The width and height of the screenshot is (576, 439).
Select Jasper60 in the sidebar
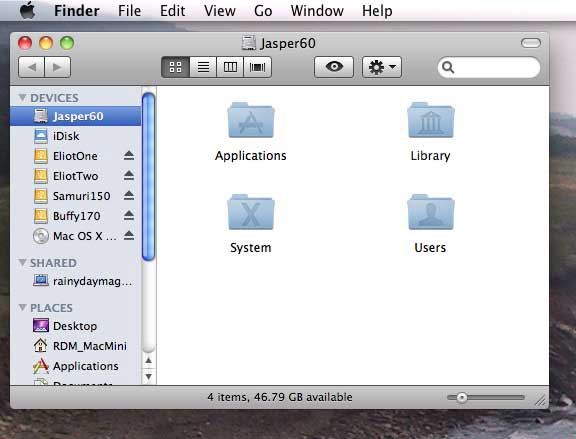click(x=76, y=116)
